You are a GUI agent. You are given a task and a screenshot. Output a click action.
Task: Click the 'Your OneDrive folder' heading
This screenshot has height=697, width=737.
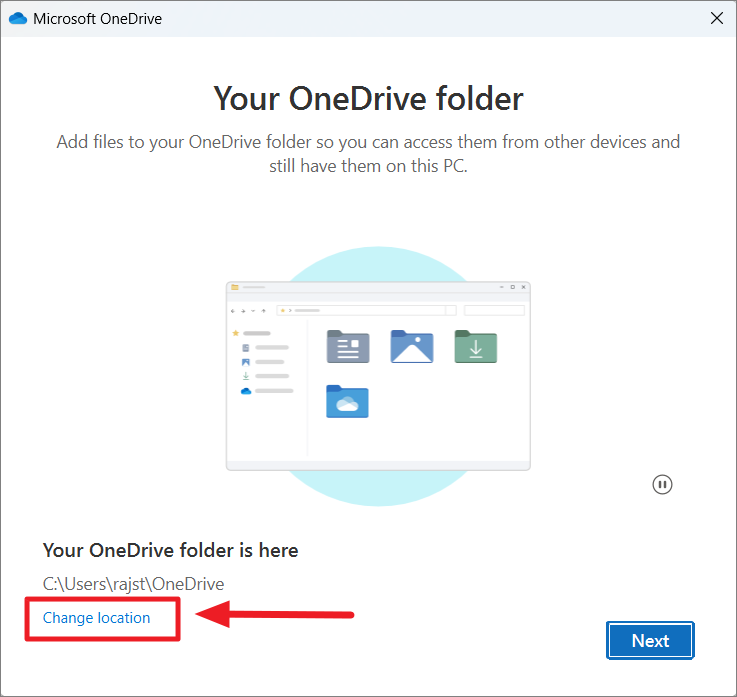coord(368,99)
